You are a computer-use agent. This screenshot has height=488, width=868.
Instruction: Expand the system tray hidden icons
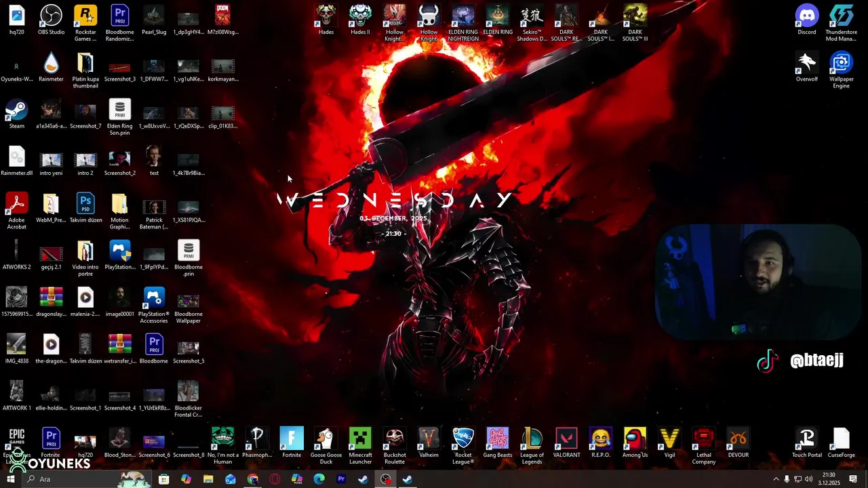[x=776, y=479]
